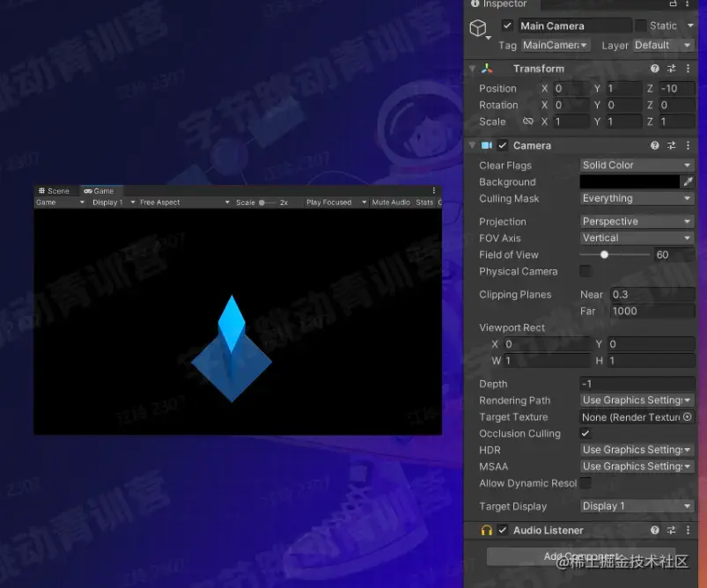Switch to the Game tab
The width and height of the screenshot is (707, 588).
[99, 191]
